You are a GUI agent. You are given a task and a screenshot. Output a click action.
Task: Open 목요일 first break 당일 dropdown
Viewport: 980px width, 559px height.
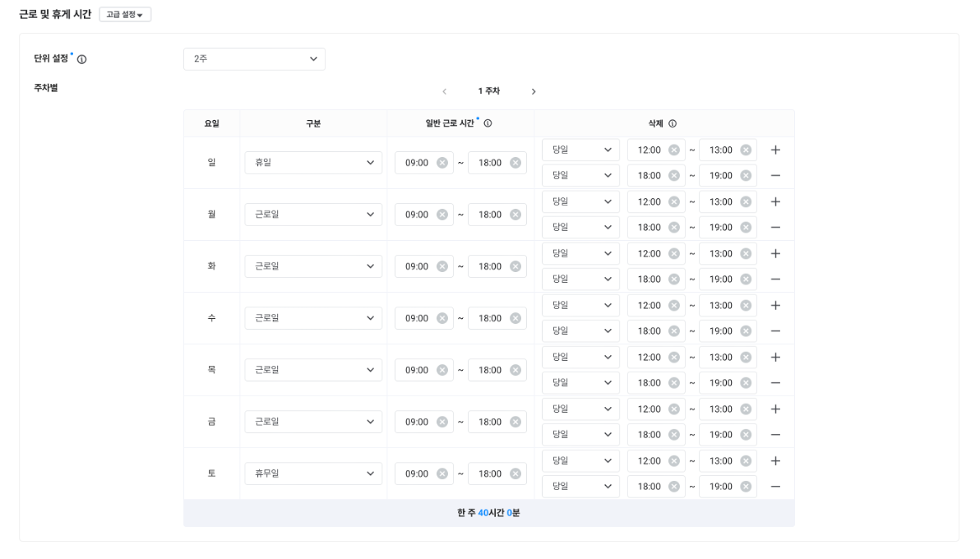580,357
